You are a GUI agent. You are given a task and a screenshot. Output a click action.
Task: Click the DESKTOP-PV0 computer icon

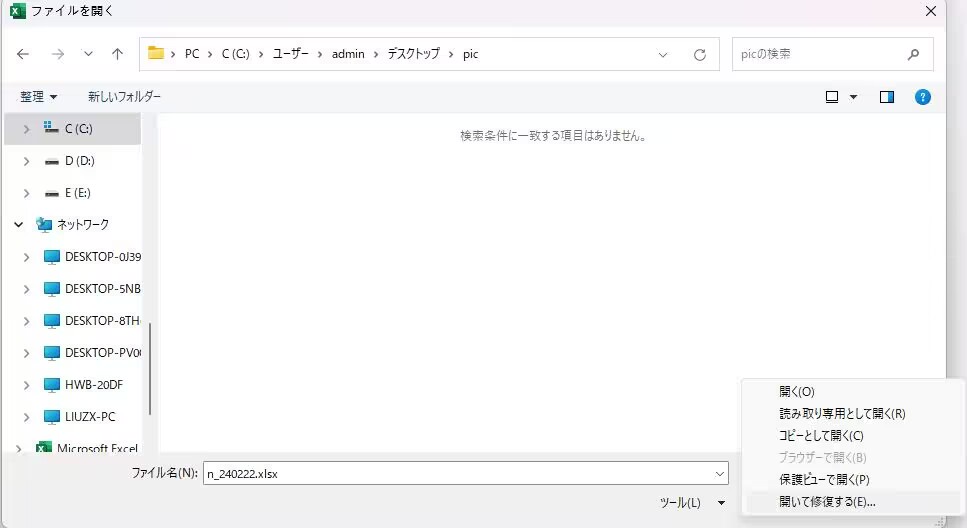[52, 353]
